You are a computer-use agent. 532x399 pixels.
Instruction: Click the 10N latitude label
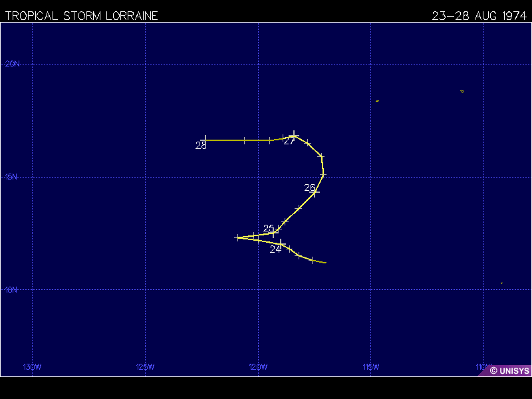[x=11, y=290]
